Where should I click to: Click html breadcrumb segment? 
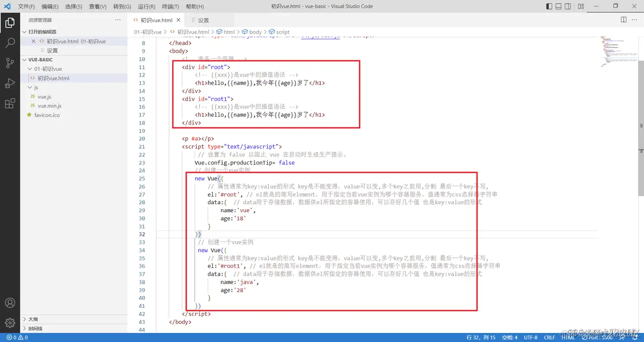(226, 32)
